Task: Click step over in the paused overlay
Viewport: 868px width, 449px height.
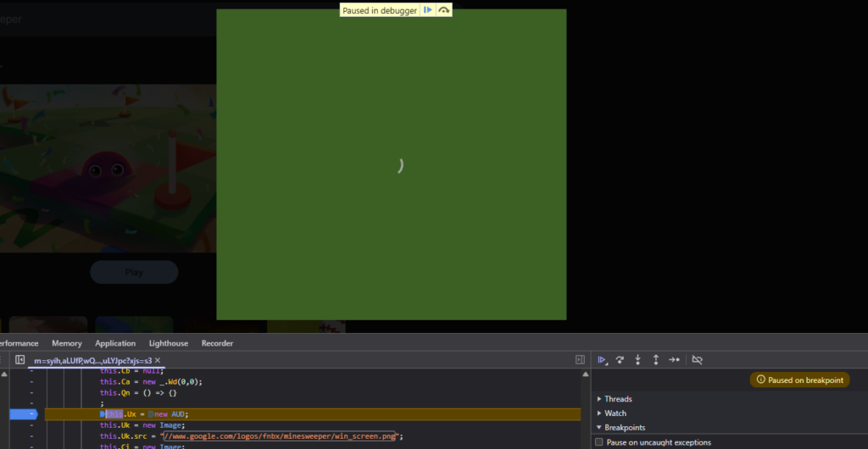Action: (x=444, y=10)
